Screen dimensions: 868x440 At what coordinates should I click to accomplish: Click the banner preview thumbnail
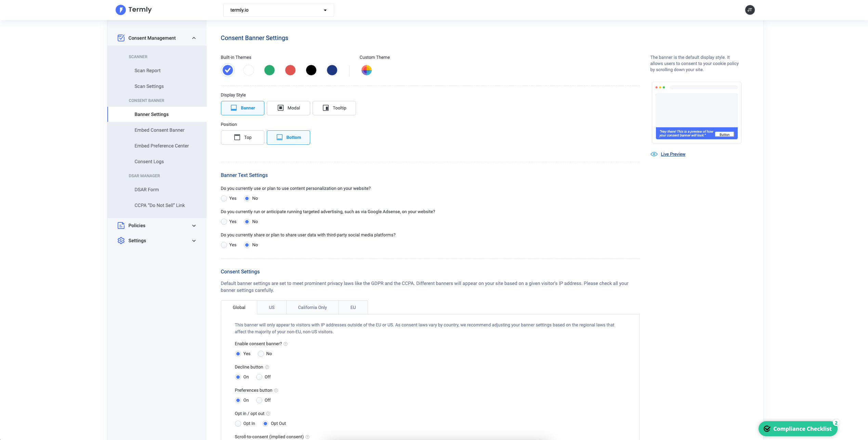pyautogui.click(x=696, y=113)
